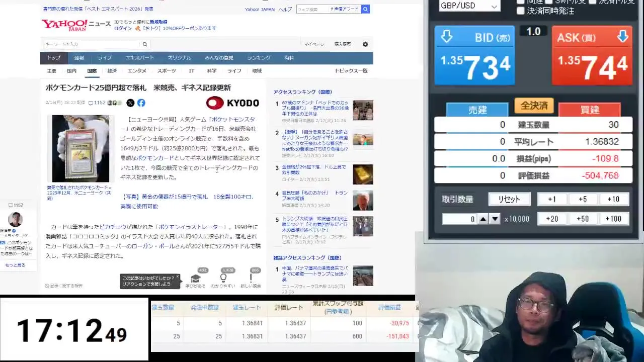Decrease trade quantity with down stepper arrow

pos(495,219)
